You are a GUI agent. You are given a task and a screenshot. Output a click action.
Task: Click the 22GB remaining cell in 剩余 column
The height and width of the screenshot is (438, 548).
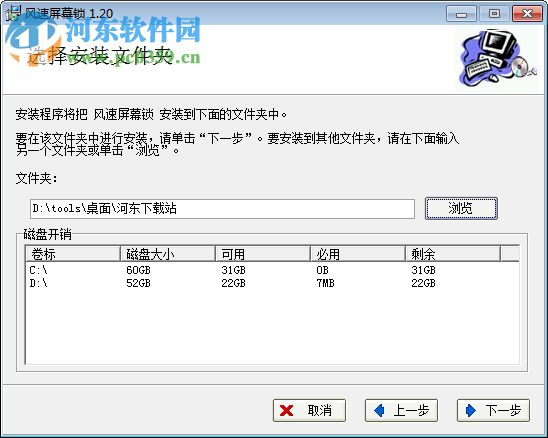pyautogui.click(x=423, y=283)
